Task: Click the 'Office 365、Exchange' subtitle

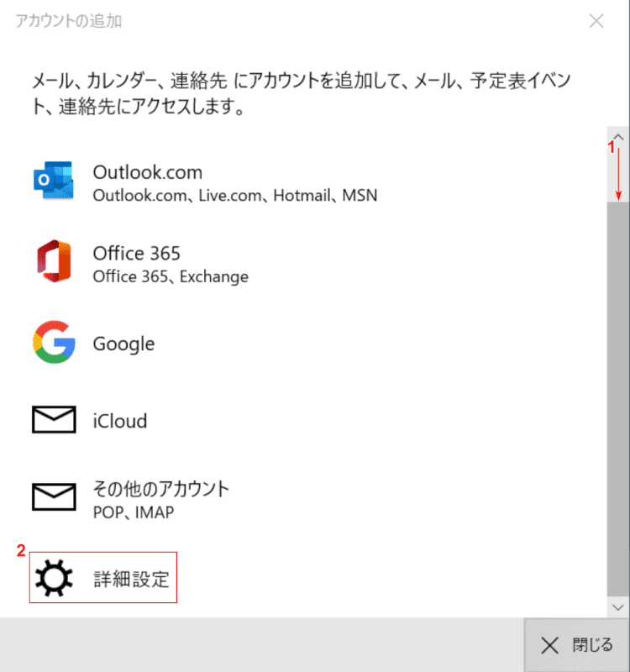Action: coord(171,277)
